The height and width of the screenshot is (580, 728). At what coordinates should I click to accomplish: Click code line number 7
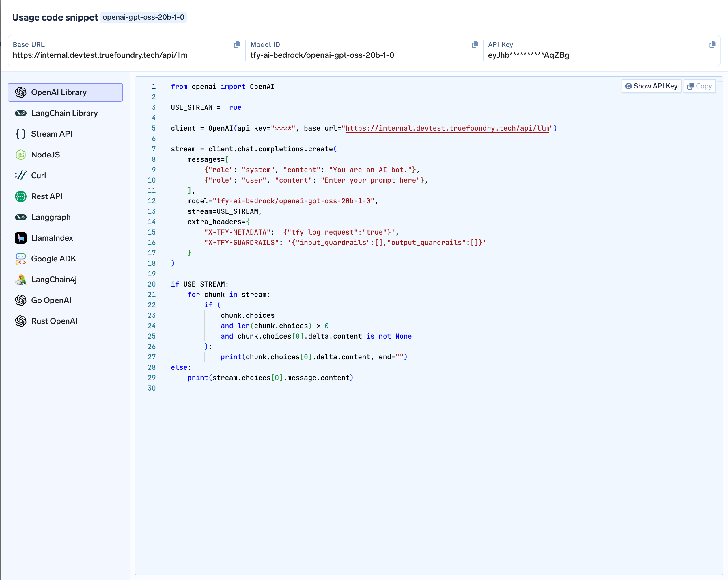click(x=154, y=149)
